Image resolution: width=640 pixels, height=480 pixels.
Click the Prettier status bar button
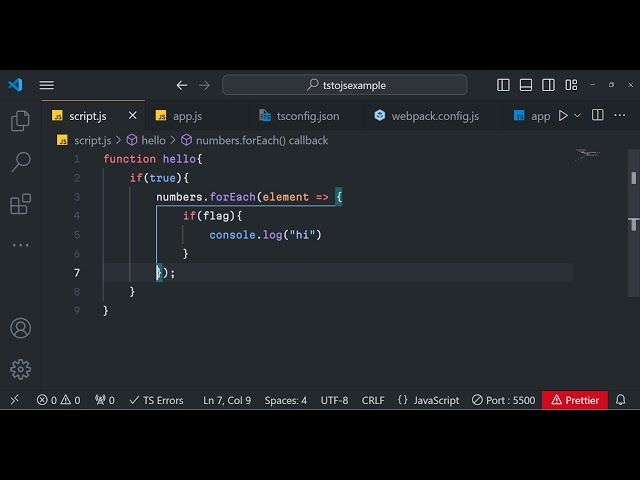click(x=575, y=400)
